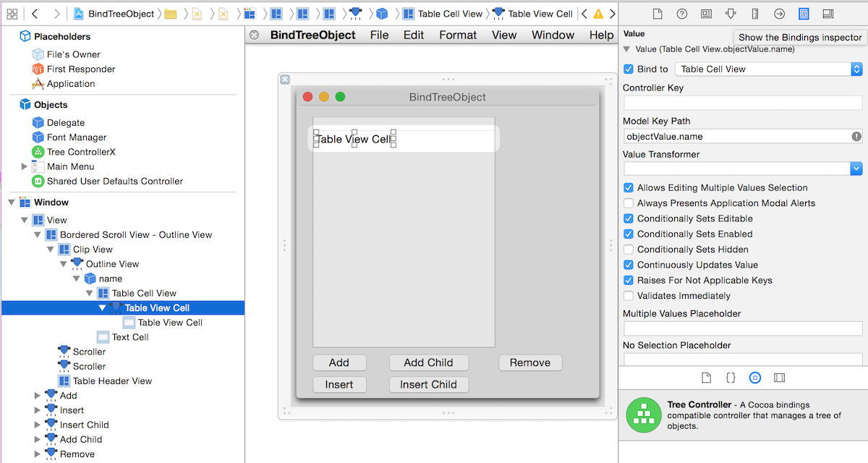The width and height of the screenshot is (868, 463).
Task: Open the Format menu in canvas menu bar
Action: [x=458, y=35]
